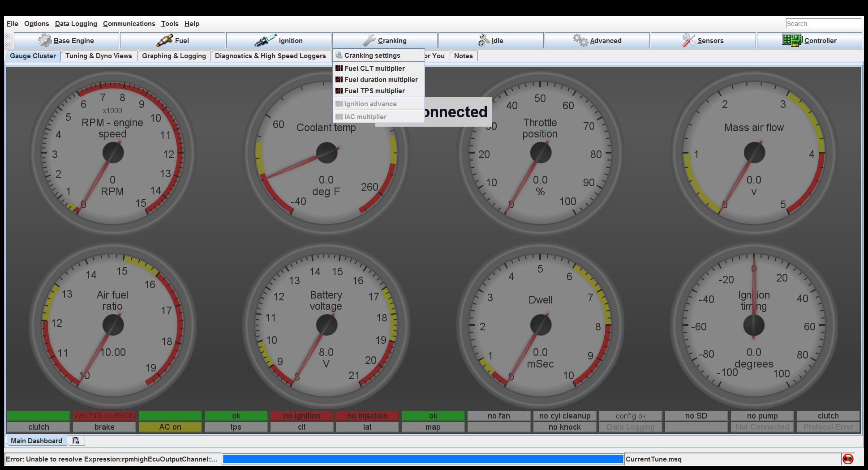This screenshot has height=470, width=868.
Task: Collapse the Cranking toolbar menu
Action: click(x=385, y=40)
